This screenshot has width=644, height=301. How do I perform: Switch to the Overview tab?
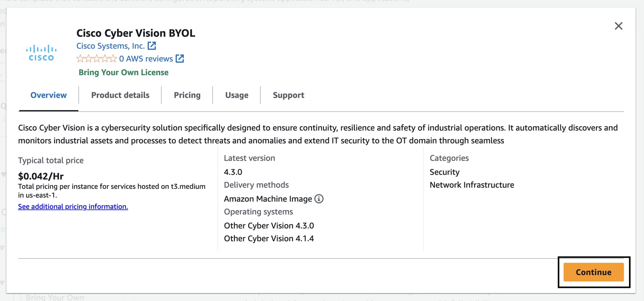49,95
